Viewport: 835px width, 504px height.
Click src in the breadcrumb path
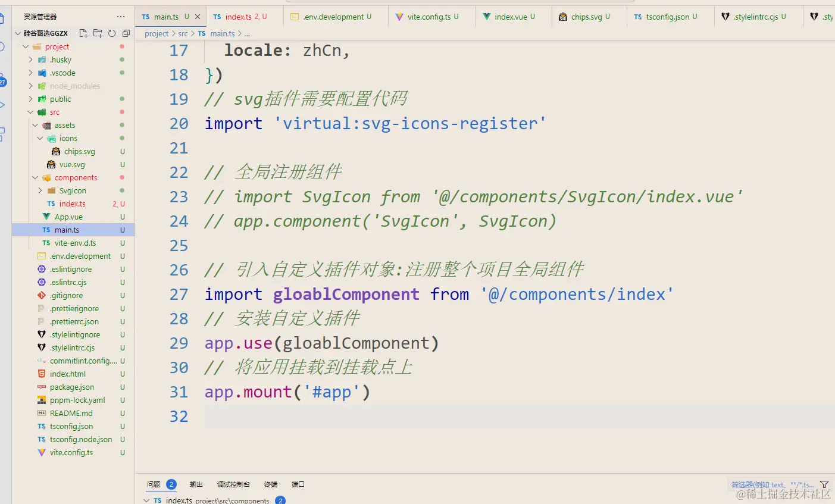click(x=182, y=33)
